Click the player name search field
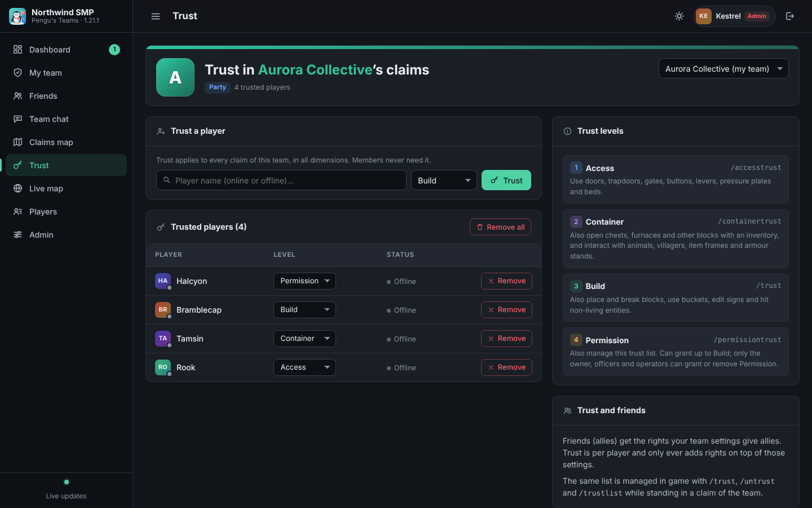Screen dimensions: 812x508 tap(281, 181)
